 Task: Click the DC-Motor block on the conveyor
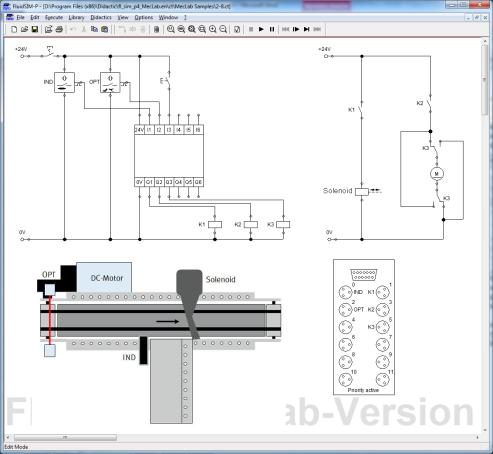click(x=104, y=277)
